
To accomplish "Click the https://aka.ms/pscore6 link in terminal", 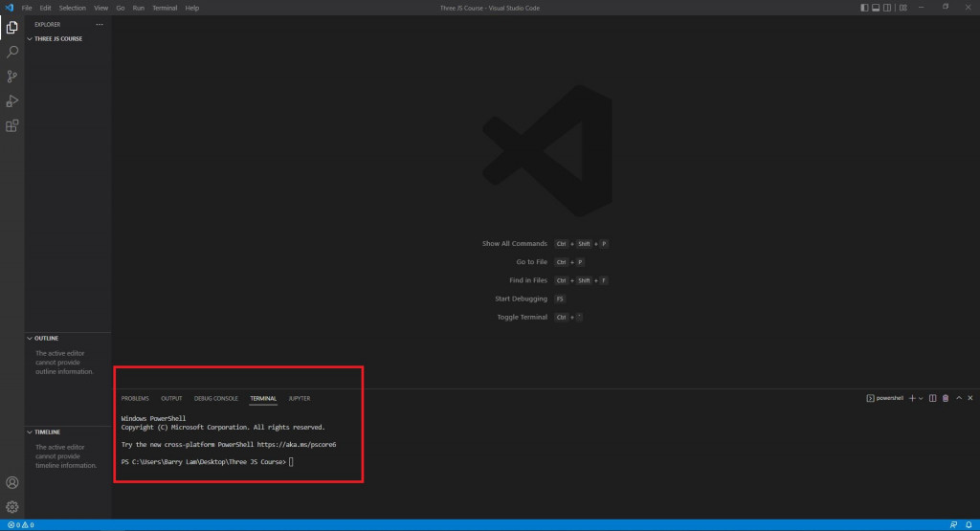I will 297,445.
